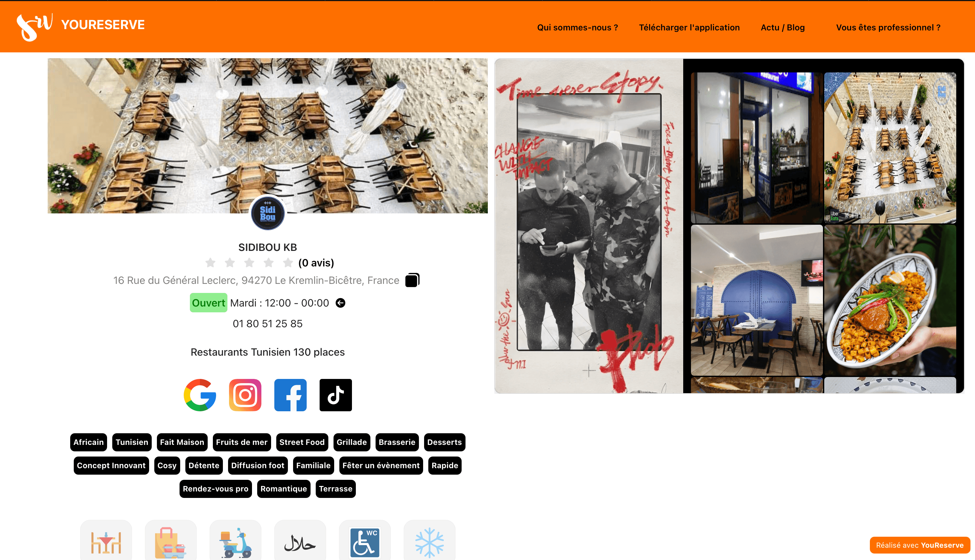Toggle the 'Street Food' tag
Screen dimensions: 975x560
(302, 442)
